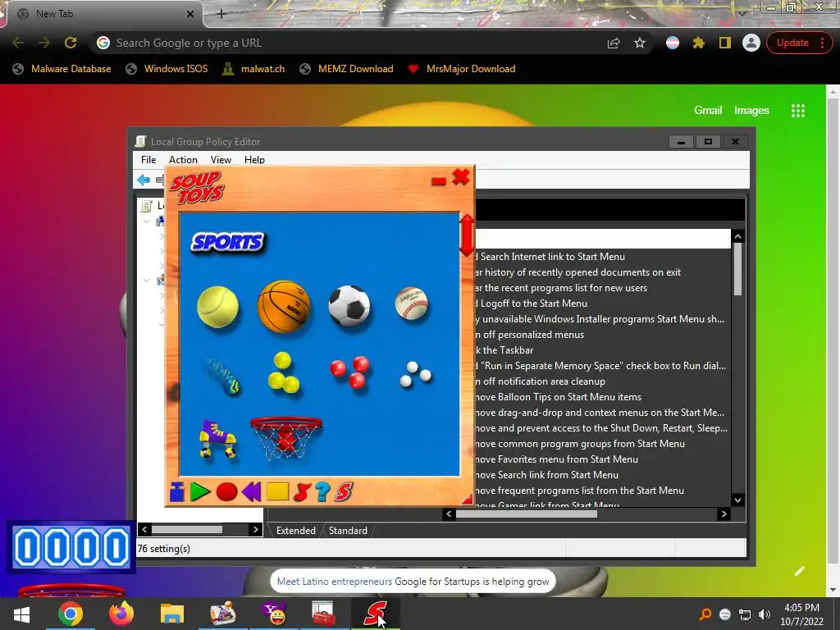Open Windows Start menu

point(21,614)
